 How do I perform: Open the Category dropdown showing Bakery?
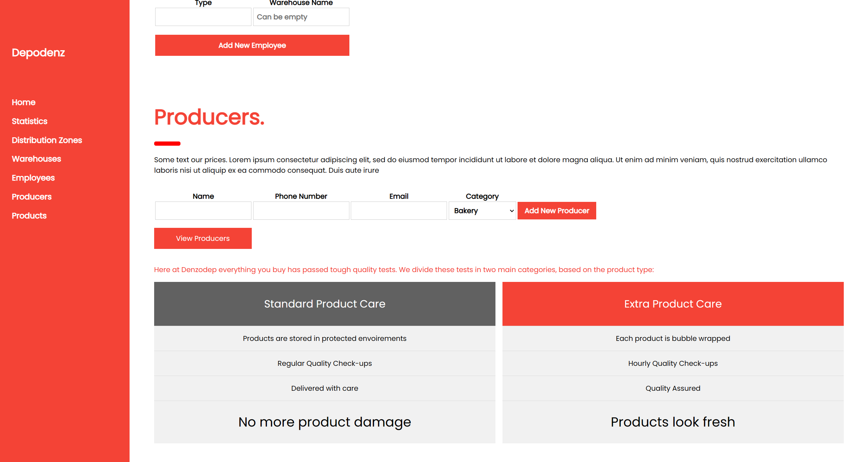point(482,210)
